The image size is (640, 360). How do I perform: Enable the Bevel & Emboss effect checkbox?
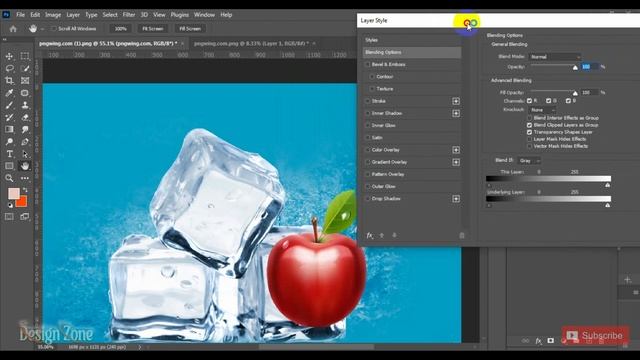pos(367,64)
